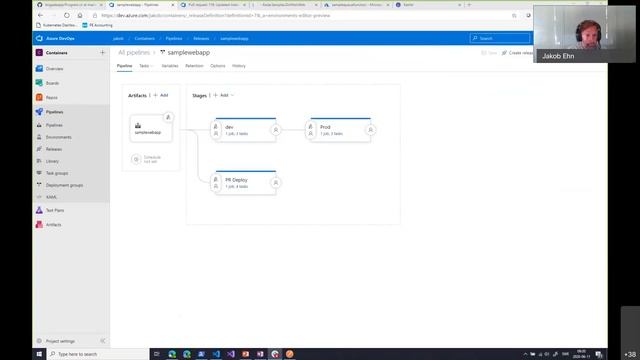The width and height of the screenshot is (640, 360).
Task: Go to Deployment groups in sidebar
Action: coord(64,185)
